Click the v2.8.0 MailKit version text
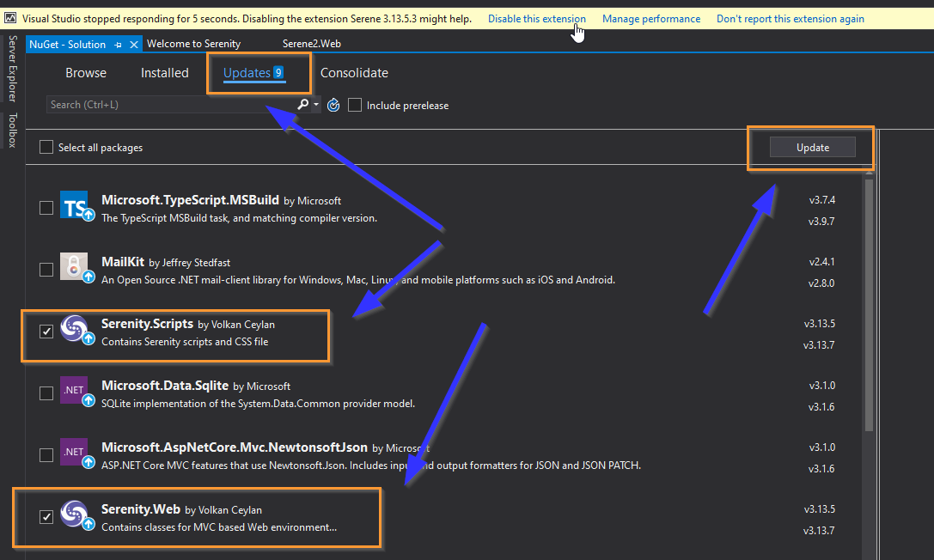 821,283
